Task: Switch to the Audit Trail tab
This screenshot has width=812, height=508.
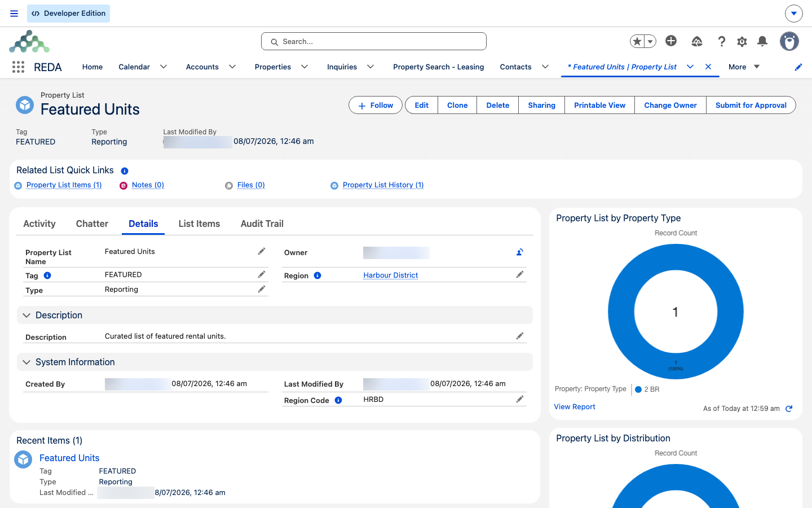Action: tap(262, 224)
